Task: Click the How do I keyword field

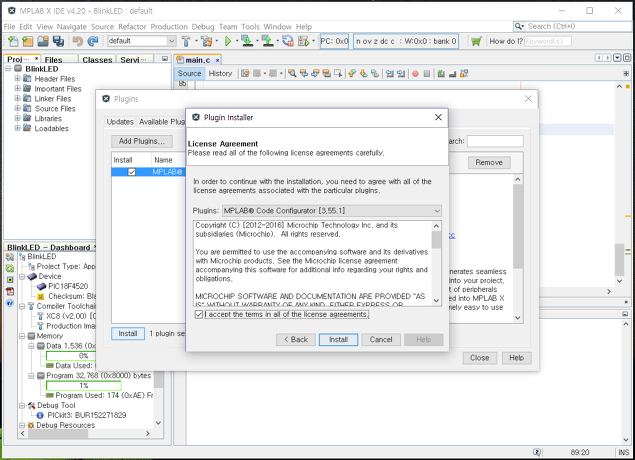Action: coord(548,41)
